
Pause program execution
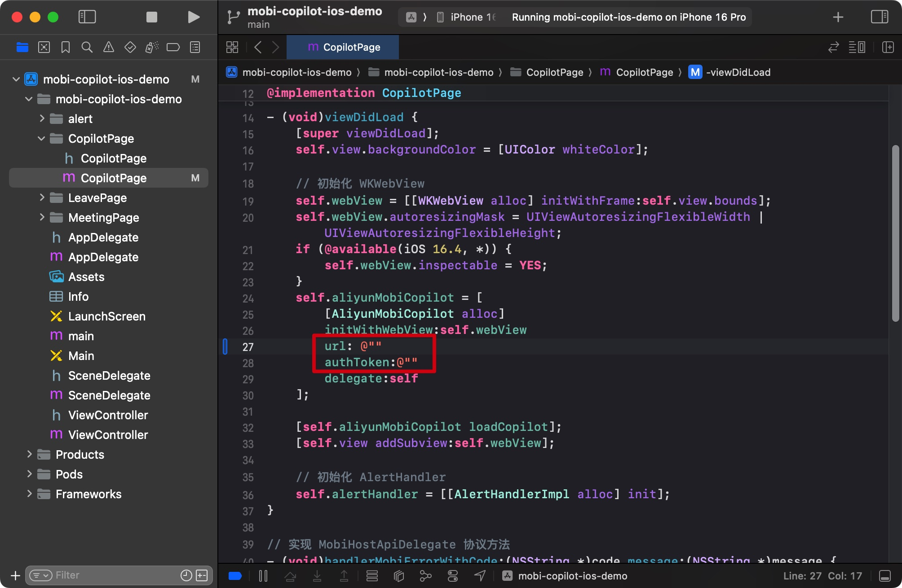point(263,576)
